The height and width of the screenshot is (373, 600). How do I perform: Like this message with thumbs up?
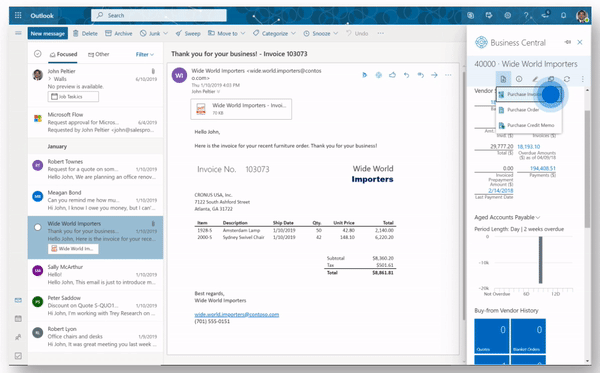point(392,75)
